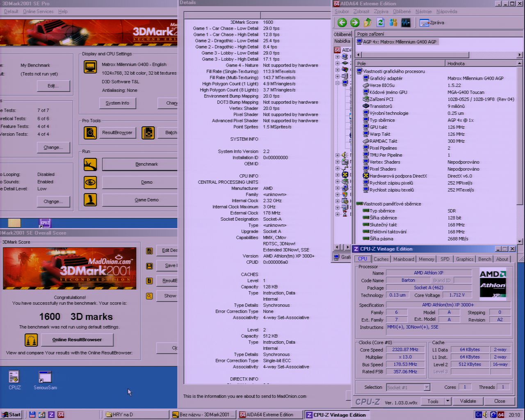Screen dimensions: 525x420
Task: Click the icon left of Edit Description
Action: click(149, 251)
